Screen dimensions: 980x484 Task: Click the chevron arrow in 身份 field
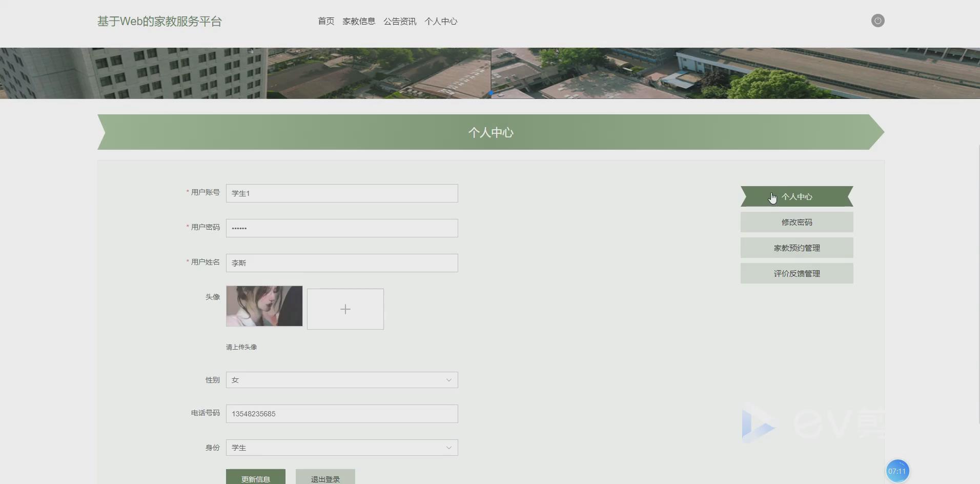[x=448, y=448]
